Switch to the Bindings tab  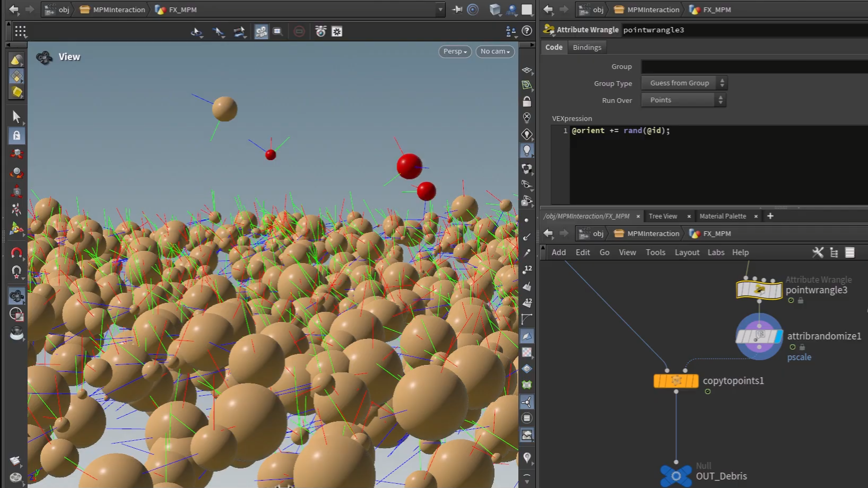pyautogui.click(x=587, y=47)
